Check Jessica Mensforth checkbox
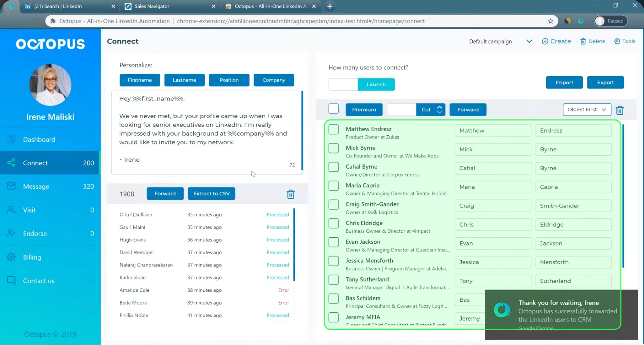 (x=333, y=261)
